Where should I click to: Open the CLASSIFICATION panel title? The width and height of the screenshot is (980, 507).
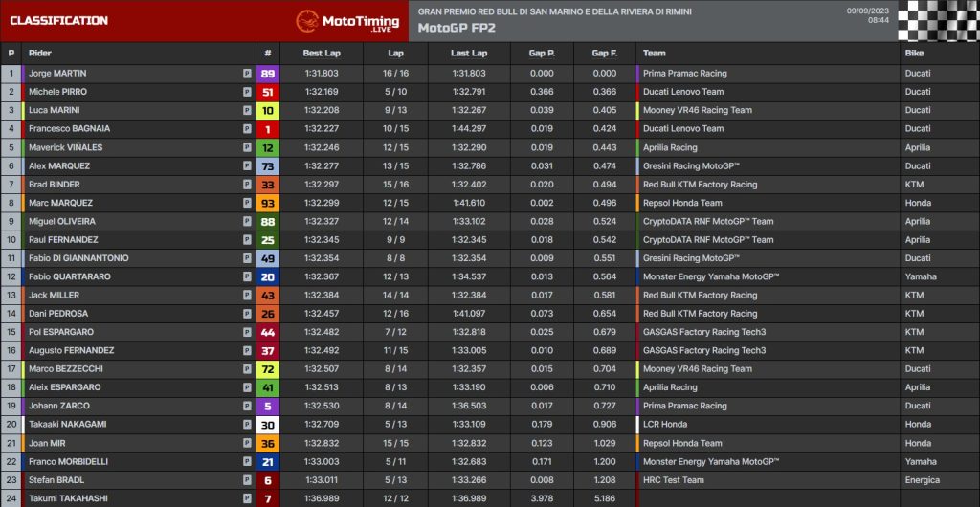point(59,20)
